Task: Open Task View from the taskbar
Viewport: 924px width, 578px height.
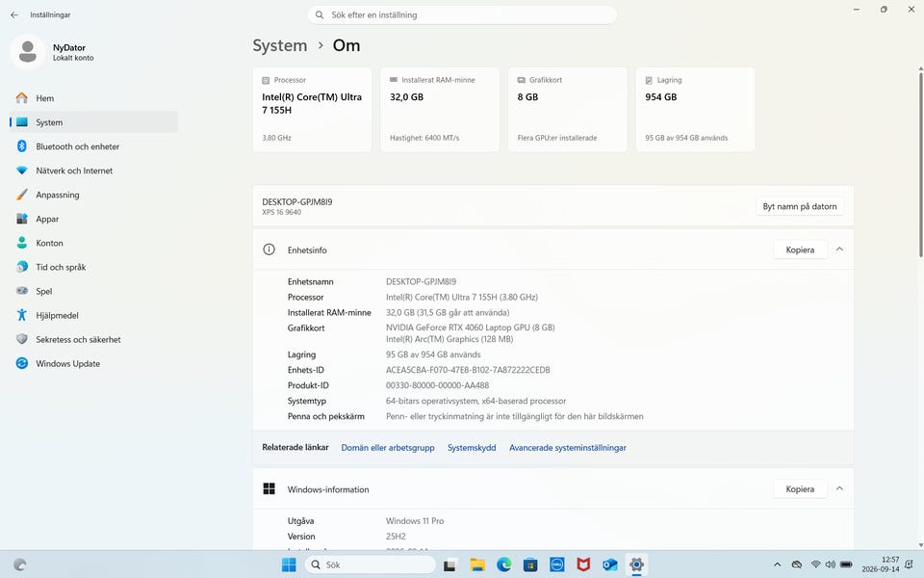Action: pos(450,565)
